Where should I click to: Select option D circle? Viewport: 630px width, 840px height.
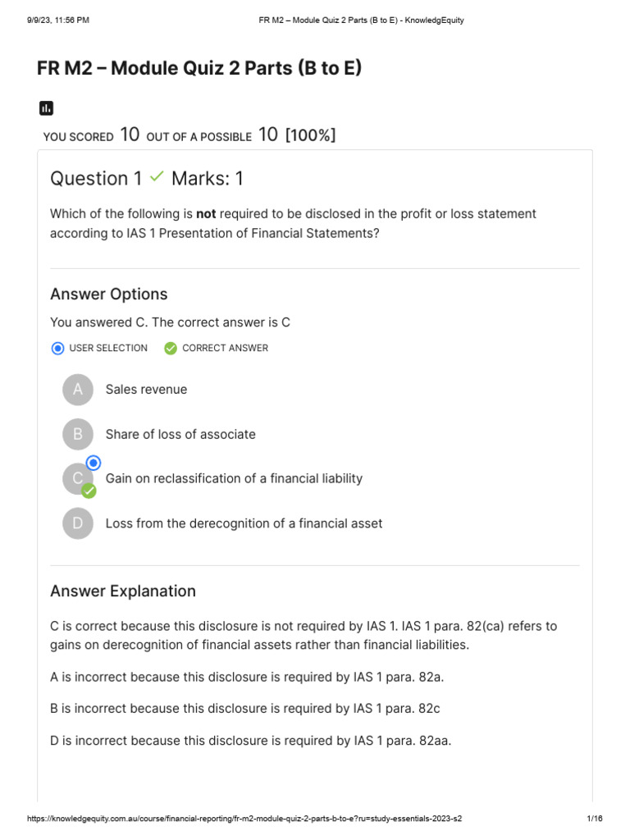[78, 523]
